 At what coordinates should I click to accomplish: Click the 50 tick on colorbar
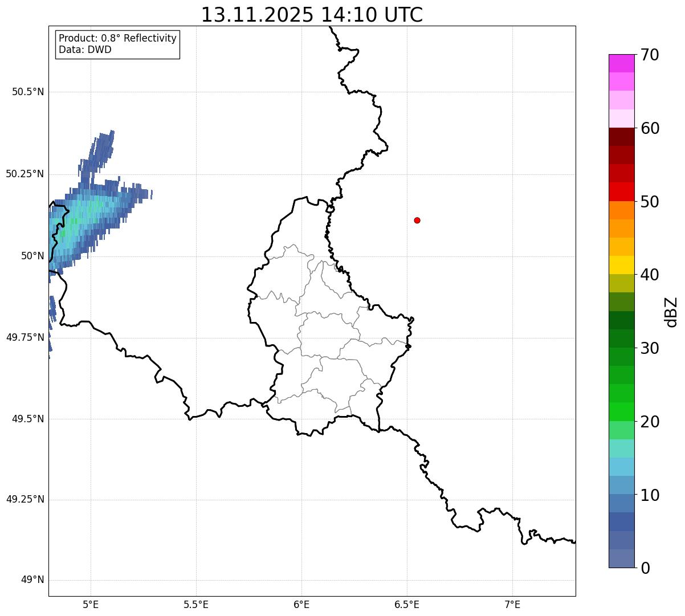[x=650, y=202]
